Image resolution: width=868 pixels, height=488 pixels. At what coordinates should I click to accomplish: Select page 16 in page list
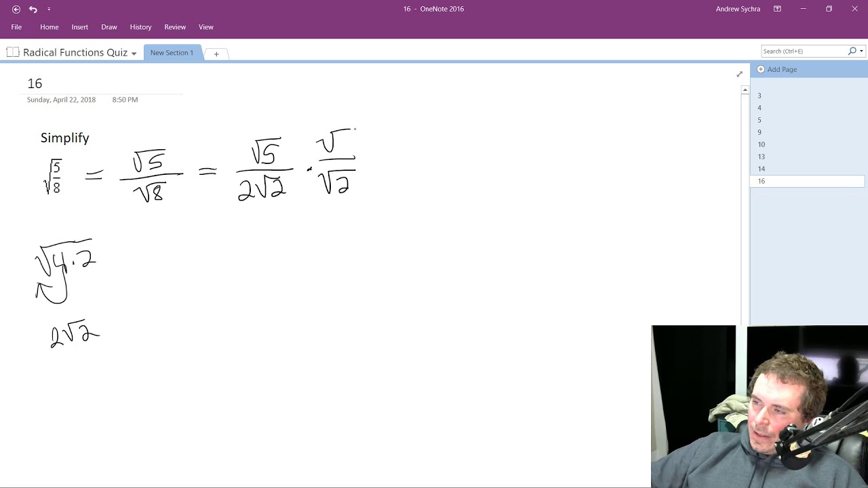[x=807, y=181]
